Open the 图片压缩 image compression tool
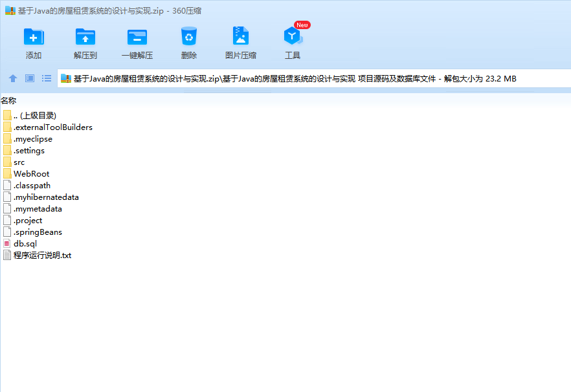 click(240, 36)
